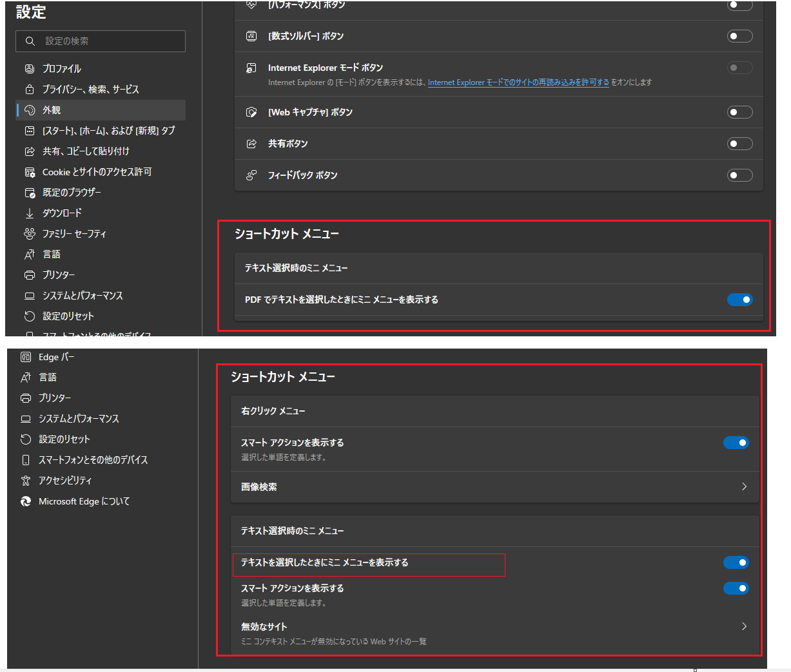Click the [Web キャプチャ] ボタン icon

[251, 112]
